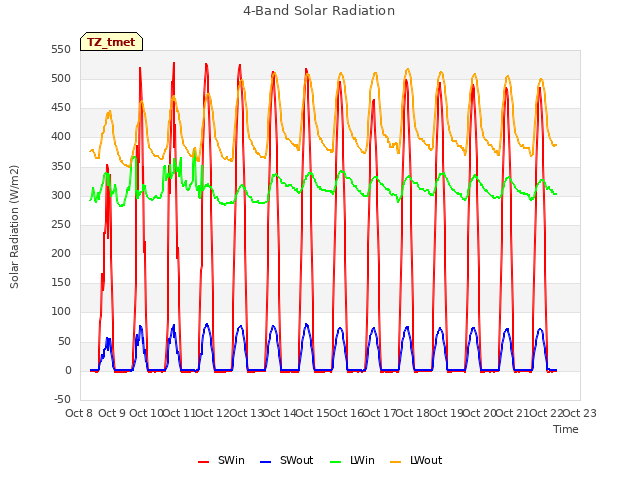640x480 pixels.
Task: Click the 250 y-axis tick label
Action: (61, 224)
